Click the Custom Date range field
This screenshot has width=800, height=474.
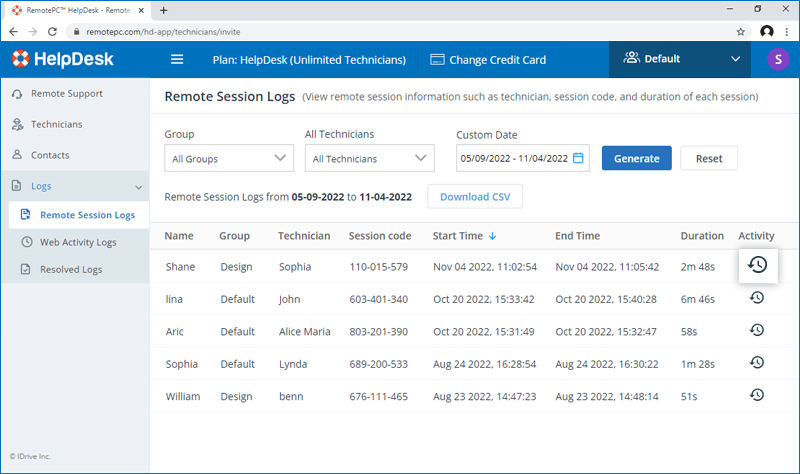[x=522, y=158]
